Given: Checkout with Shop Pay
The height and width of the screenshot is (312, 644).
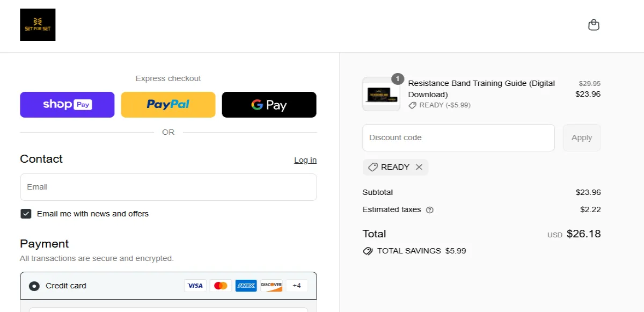Looking at the screenshot, I should (x=67, y=104).
